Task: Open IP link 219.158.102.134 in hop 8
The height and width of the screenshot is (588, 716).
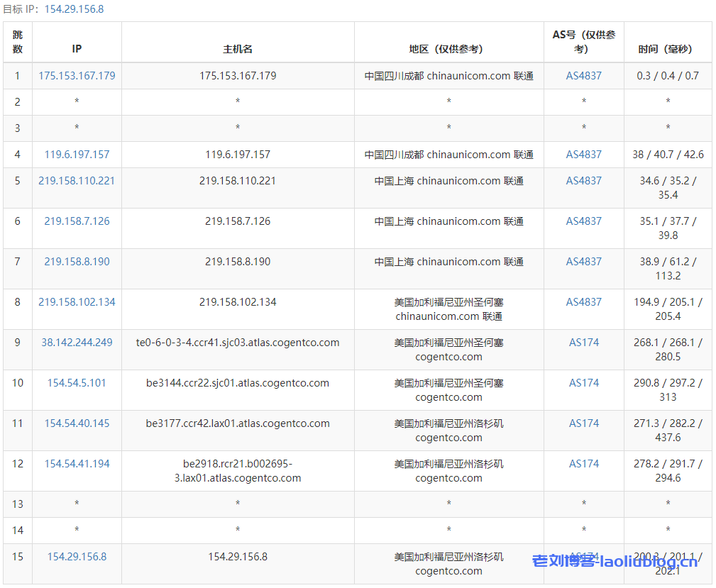Action: click(77, 302)
